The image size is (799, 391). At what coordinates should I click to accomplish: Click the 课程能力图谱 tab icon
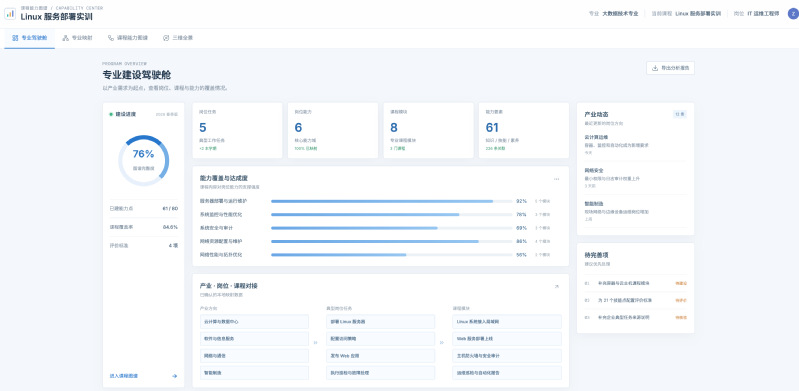111,38
